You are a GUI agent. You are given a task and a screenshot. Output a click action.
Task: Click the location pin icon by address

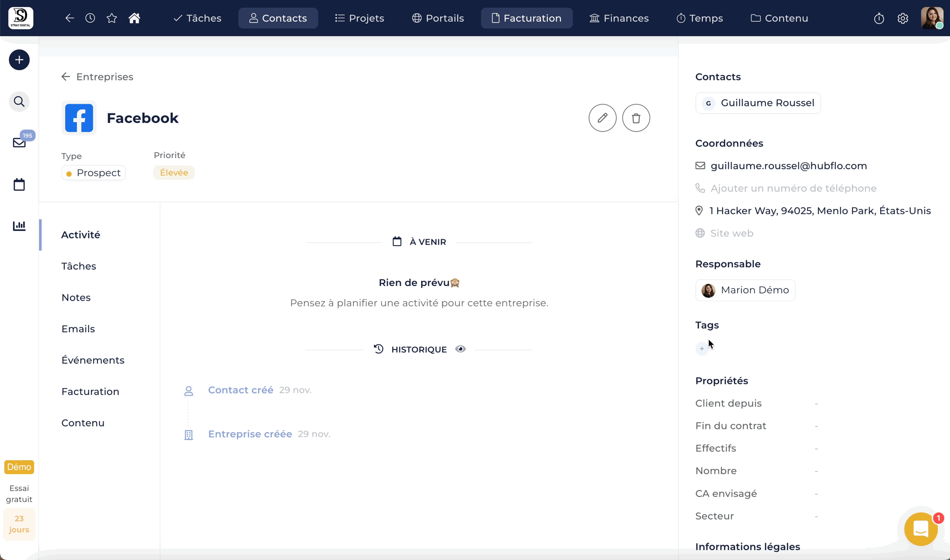coord(699,210)
